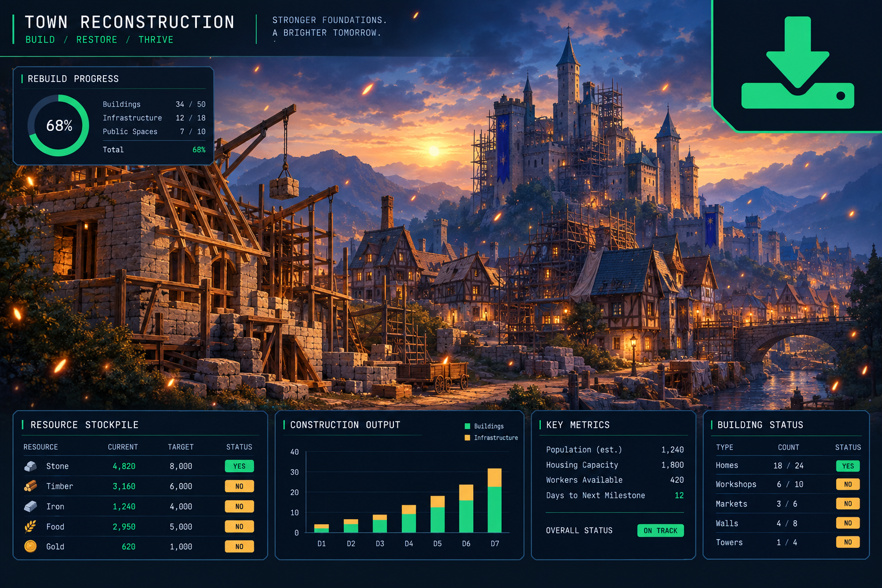Click the NO badge in Walls row
This screenshot has width=882, height=588.
coord(848,523)
